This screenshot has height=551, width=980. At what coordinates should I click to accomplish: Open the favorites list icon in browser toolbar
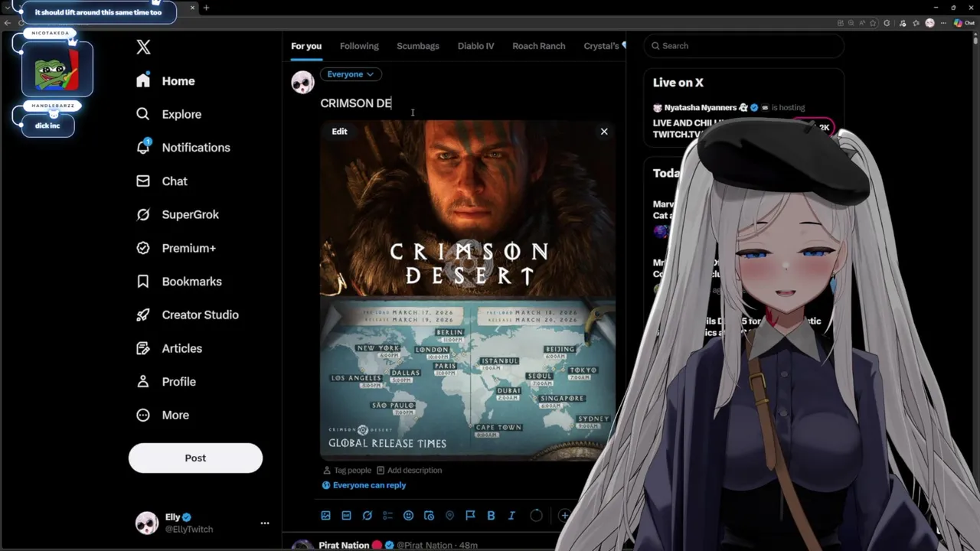tap(916, 23)
